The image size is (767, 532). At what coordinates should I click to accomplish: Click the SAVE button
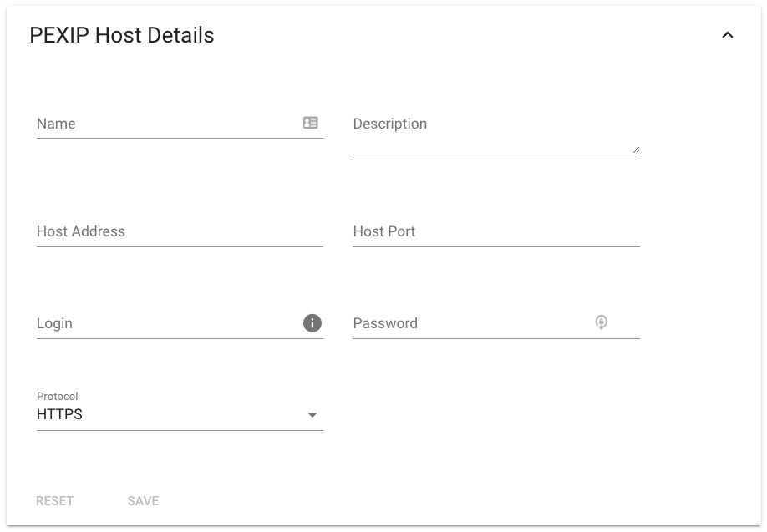(144, 501)
